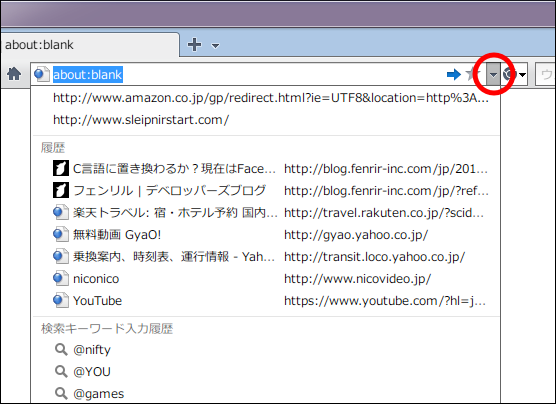The width and height of the screenshot is (556, 404).
Task: Expand the new tab options arrow
Action: pyautogui.click(x=215, y=45)
